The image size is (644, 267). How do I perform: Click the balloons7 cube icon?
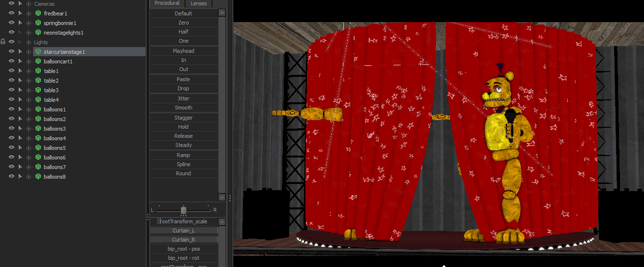click(38, 167)
